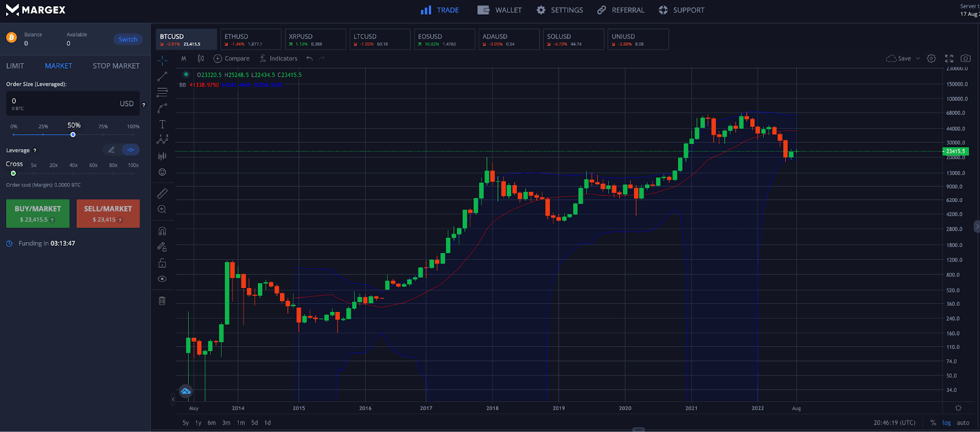Click the trash icon to remove drawings

click(162, 301)
